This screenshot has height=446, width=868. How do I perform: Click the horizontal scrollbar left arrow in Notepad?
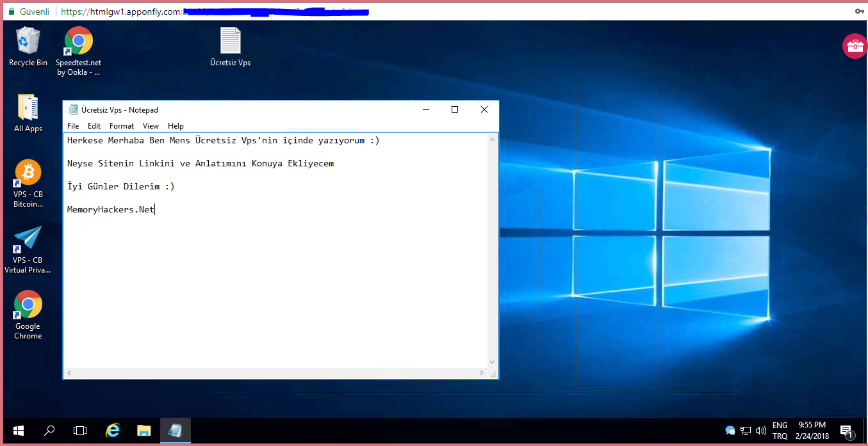point(69,372)
